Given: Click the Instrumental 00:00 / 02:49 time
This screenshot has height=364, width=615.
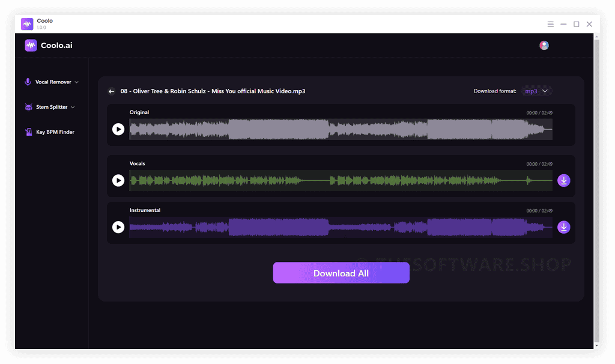Looking at the screenshot, I should [x=539, y=211].
